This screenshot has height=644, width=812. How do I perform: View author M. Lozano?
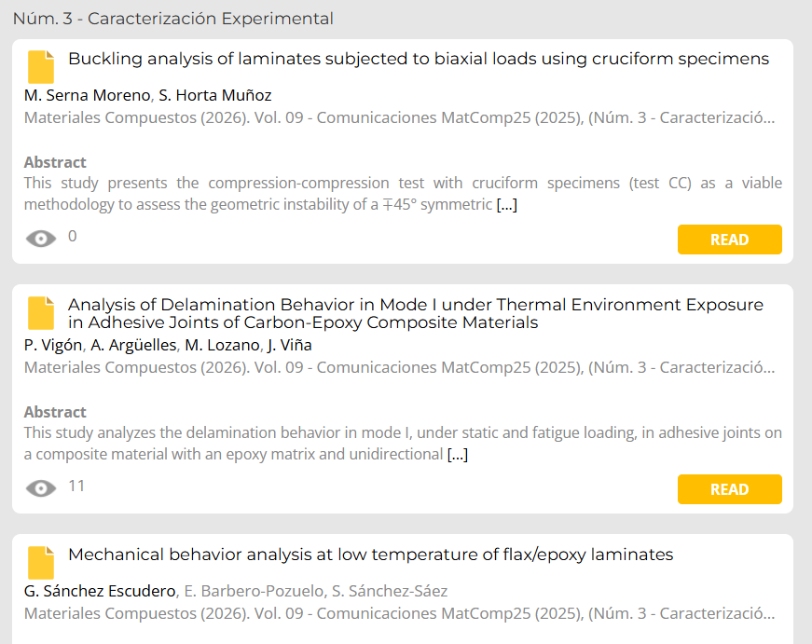219,345
